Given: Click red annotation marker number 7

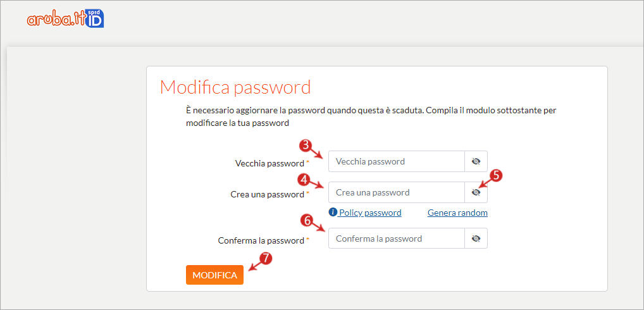Looking at the screenshot, I should click(268, 258).
